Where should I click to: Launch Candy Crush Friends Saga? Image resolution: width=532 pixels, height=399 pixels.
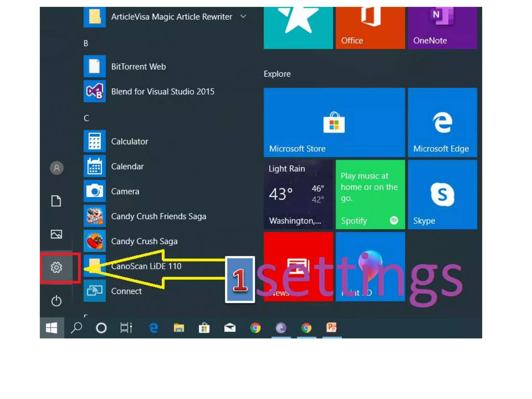click(158, 216)
